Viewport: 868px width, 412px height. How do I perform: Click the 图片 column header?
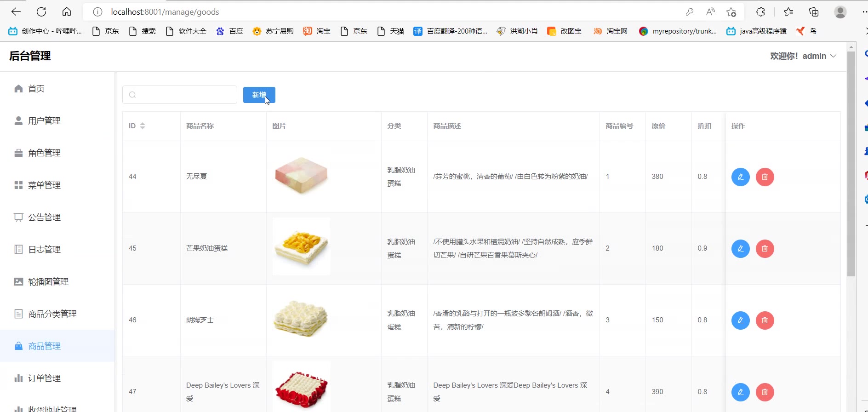point(279,126)
